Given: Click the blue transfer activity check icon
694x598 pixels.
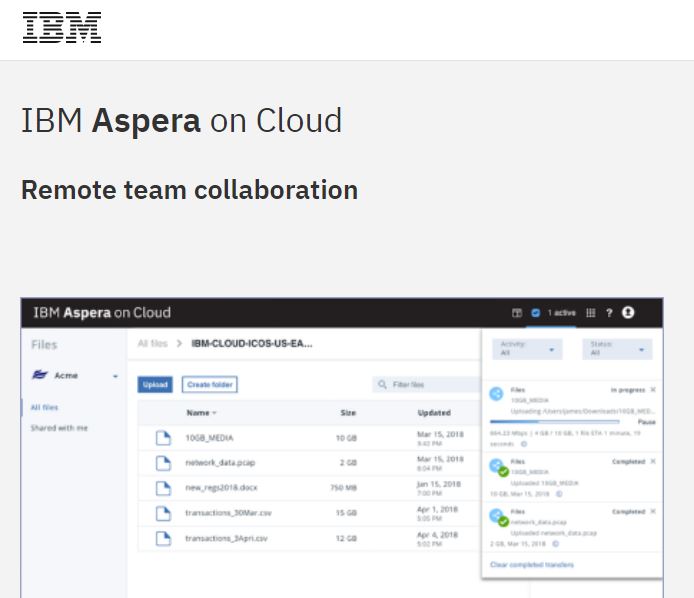Looking at the screenshot, I should tap(536, 313).
